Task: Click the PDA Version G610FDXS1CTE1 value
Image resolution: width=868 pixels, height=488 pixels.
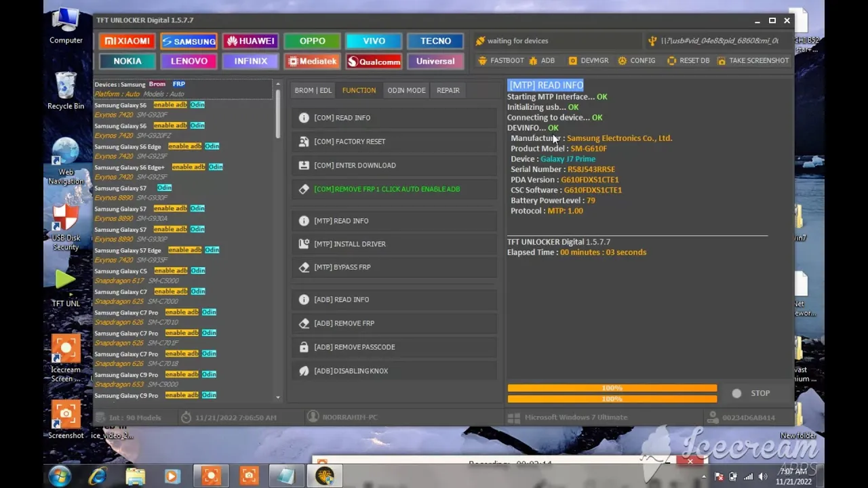Action: [590, 180]
